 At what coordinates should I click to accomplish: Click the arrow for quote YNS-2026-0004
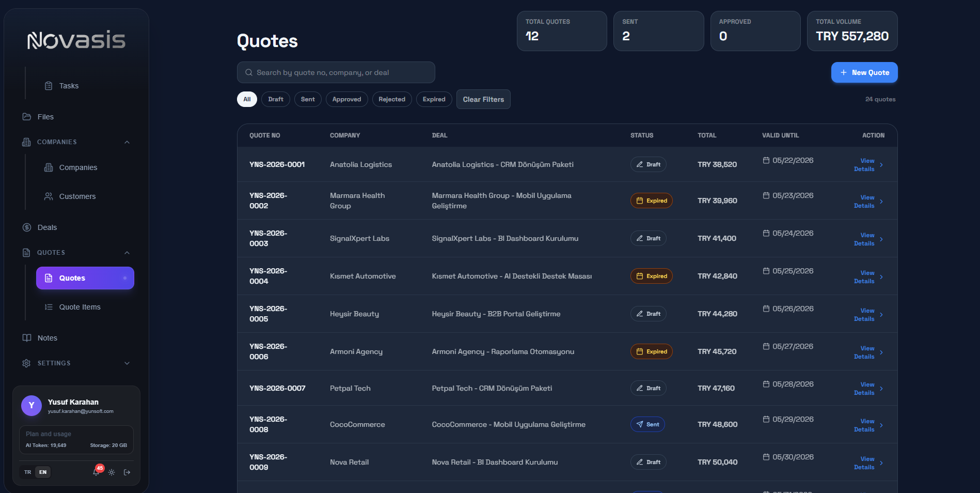tap(881, 277)
